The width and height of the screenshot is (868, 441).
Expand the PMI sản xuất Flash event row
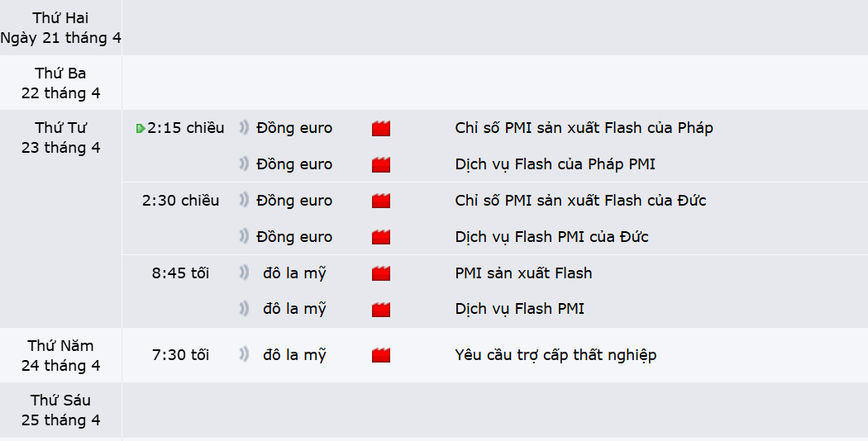(523, 273)
